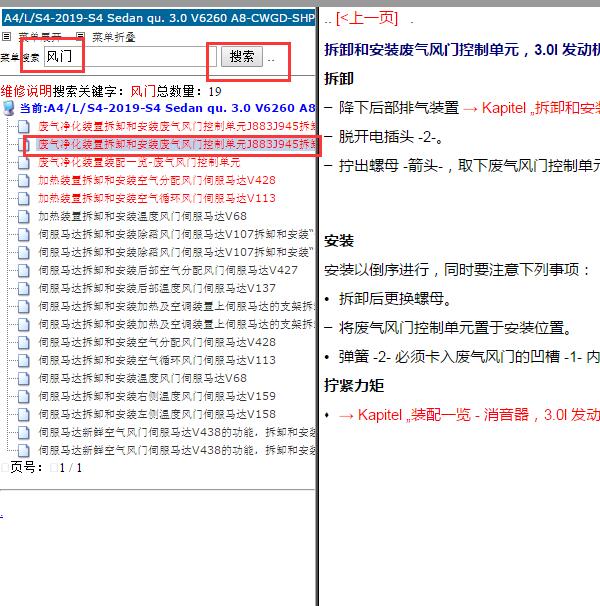Click the [<上一页] previous page link
This screenshot has width=600, height=606.
pos(367,18)
